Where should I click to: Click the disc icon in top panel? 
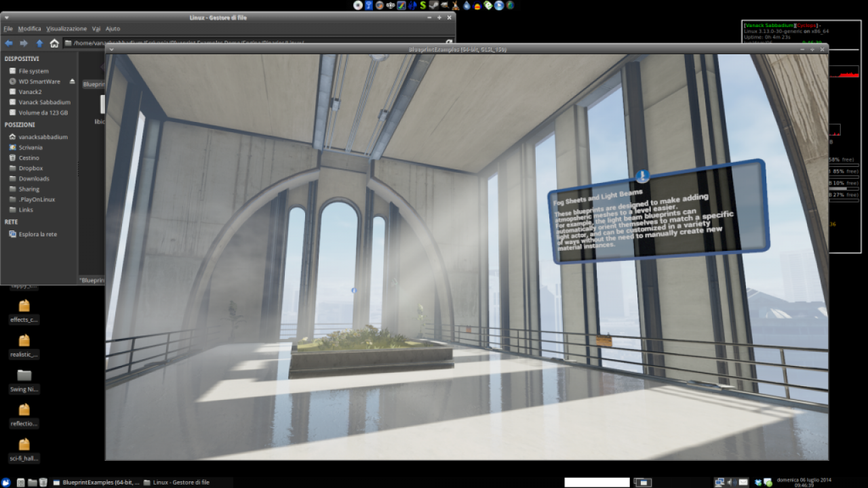358,5
